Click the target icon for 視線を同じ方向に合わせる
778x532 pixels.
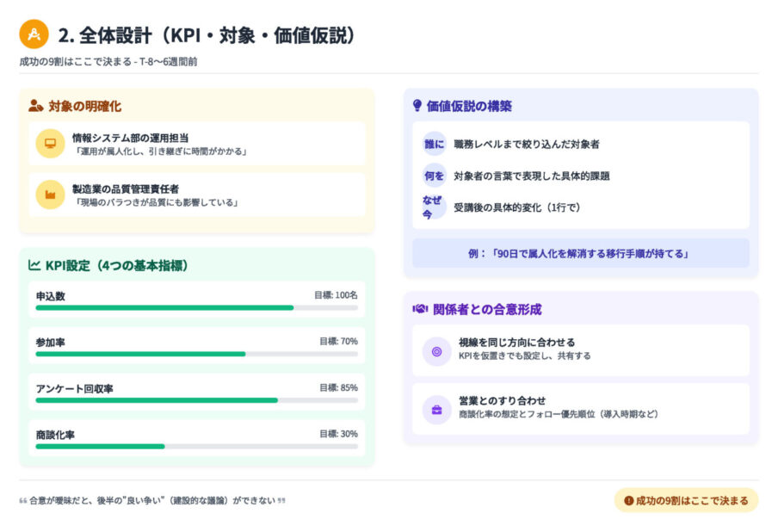coord(436,351)
